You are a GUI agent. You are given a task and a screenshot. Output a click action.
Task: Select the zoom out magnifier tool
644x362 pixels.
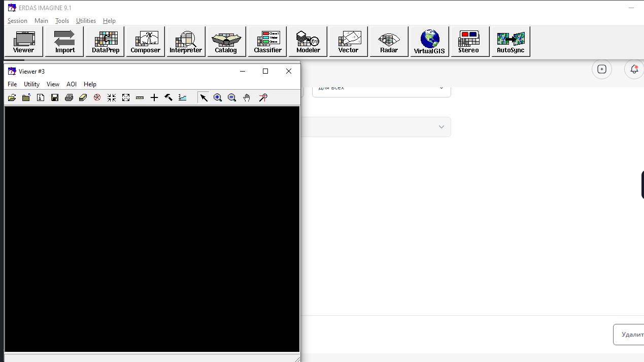point(232,97)
